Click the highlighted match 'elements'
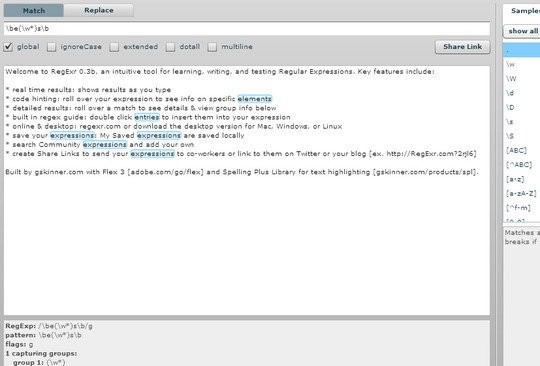540x366 pixels. point(255,99)
